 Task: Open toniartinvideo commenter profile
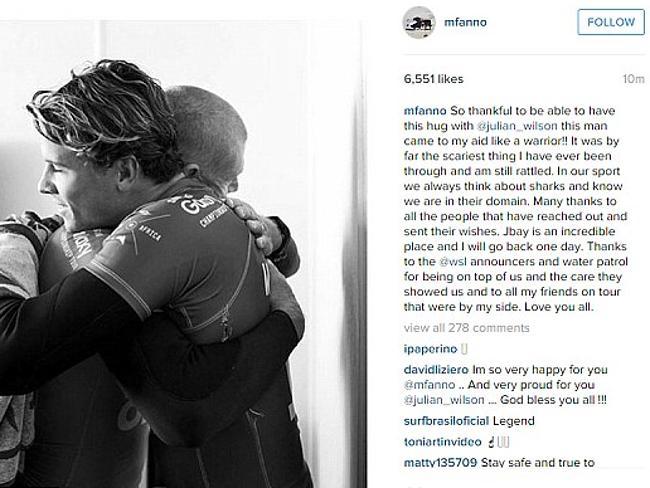click(x=442, y=442)
